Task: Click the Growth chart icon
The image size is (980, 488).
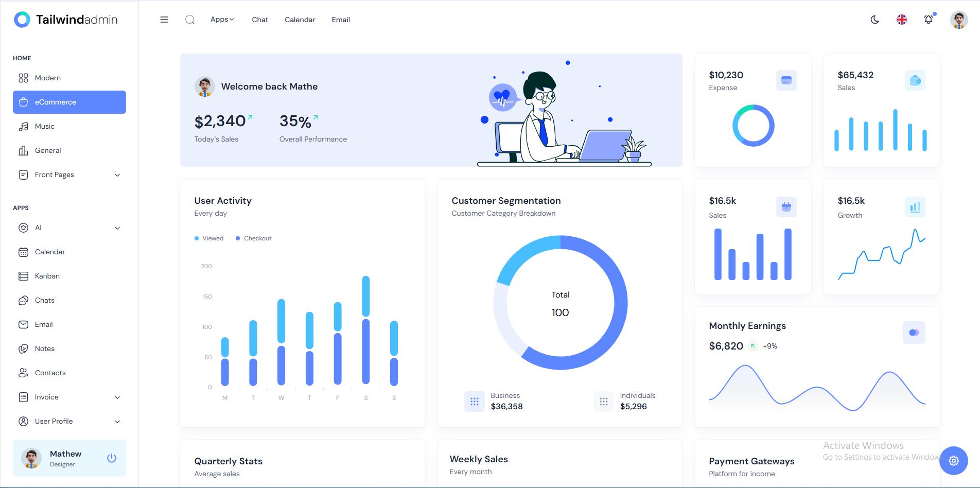Action: tap(915, 207)
